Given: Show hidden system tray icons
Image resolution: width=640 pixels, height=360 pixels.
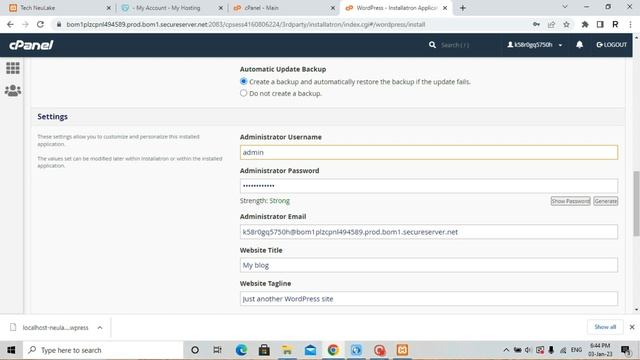Looking at the screenshot, I should [x=506, y=350].
